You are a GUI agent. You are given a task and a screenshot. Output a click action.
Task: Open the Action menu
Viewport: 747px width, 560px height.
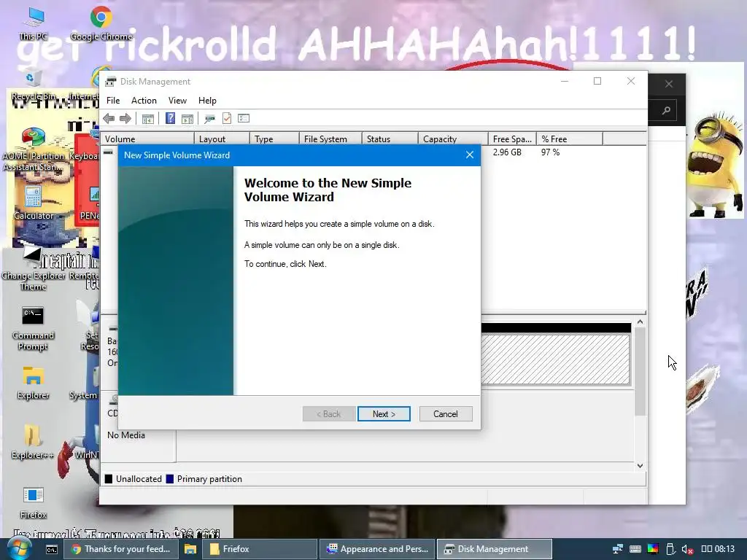click(144, 101)
